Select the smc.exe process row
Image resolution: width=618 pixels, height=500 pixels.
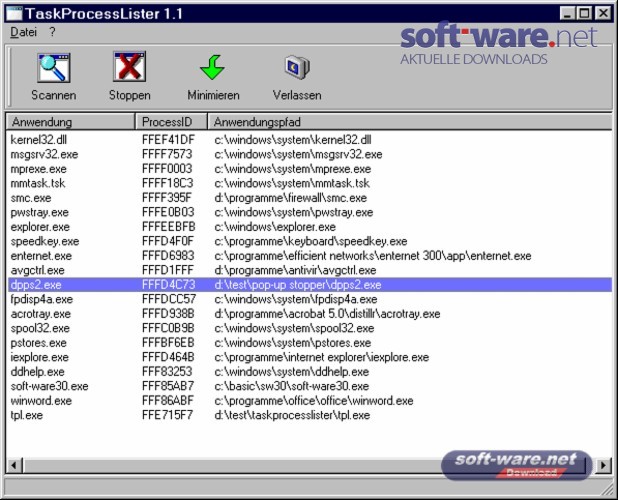(x=310, y=198)
